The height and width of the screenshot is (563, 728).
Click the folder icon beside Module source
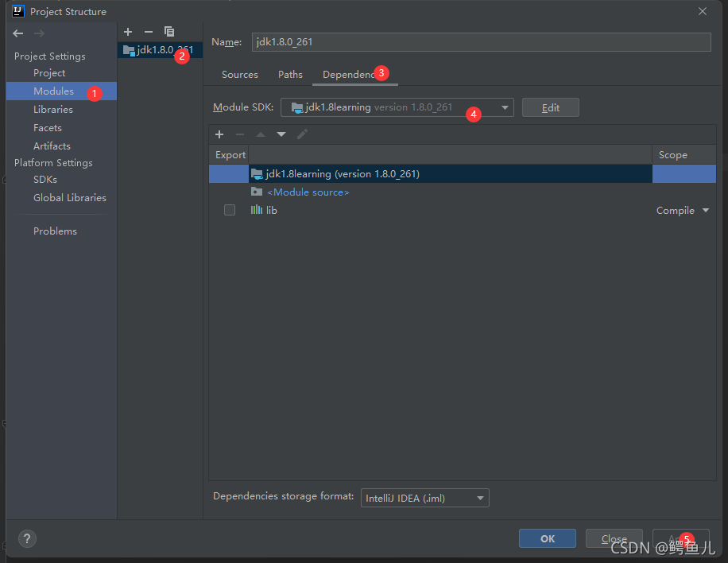256,192
